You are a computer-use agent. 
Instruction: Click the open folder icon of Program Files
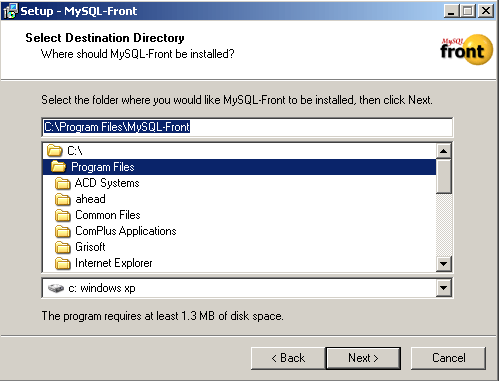59,167
